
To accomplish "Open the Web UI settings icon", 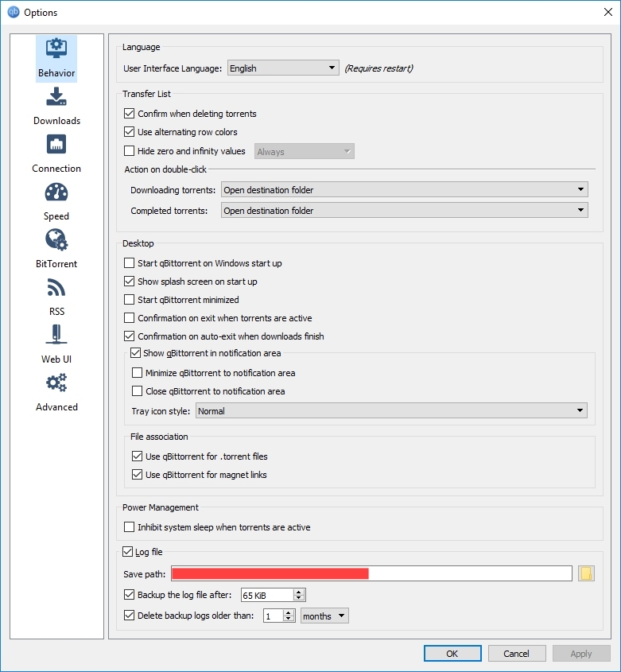I will coord(56,335).
